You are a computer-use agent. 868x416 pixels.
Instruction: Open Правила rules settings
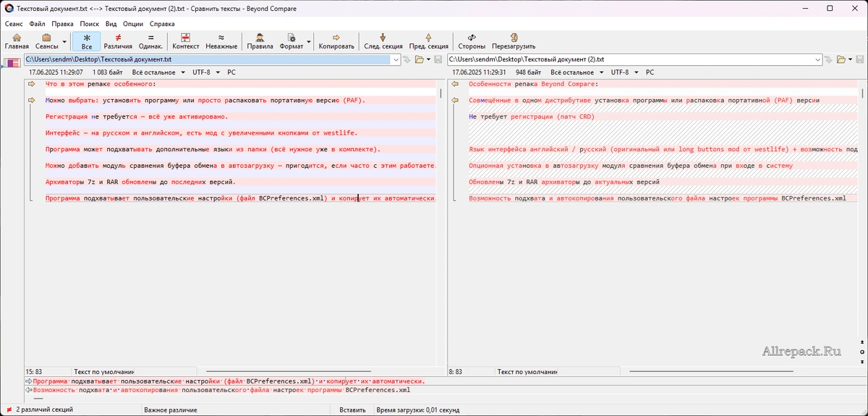pos(260,41)
